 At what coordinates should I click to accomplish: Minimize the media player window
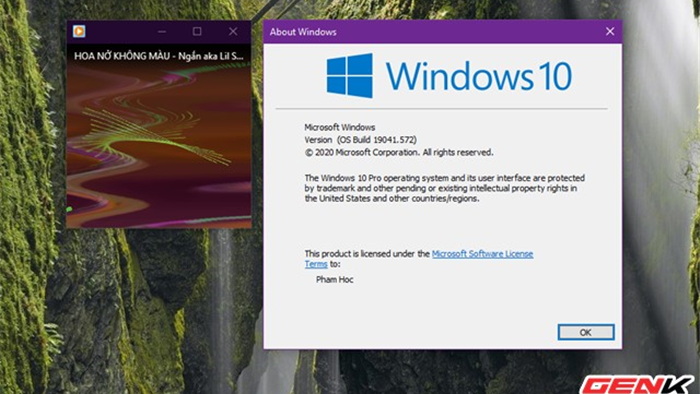pos(162,31)
